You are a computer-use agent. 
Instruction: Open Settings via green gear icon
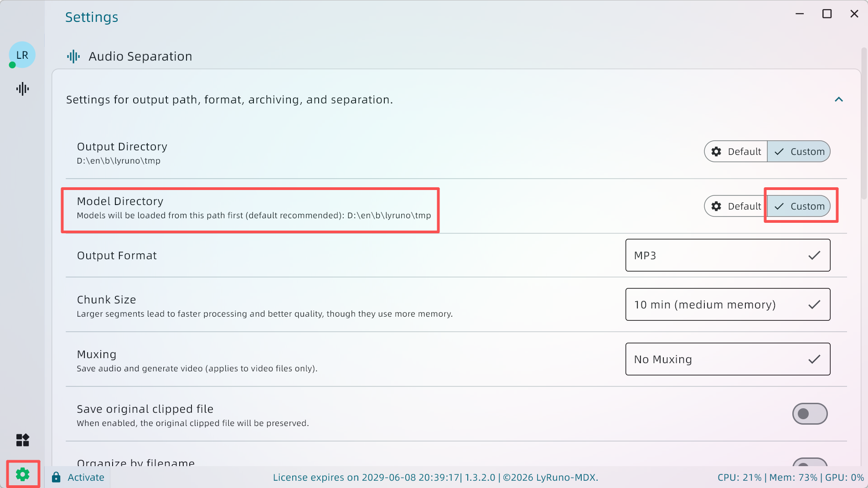pyautogui.click(x=23, y=474)
